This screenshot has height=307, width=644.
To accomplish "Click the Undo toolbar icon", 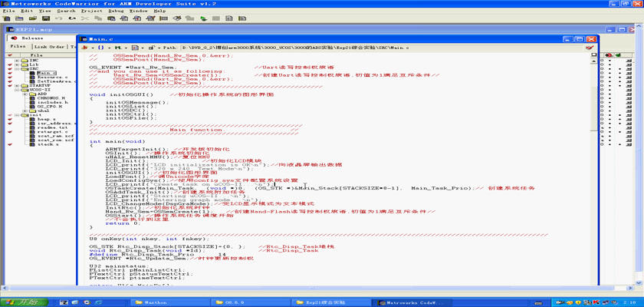I will coord(59,18).
